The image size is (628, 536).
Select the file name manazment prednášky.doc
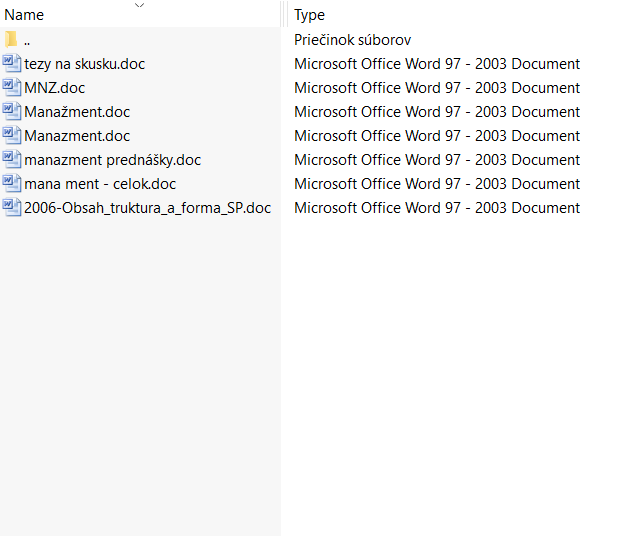pyautogui.click(x=113, y=160)
